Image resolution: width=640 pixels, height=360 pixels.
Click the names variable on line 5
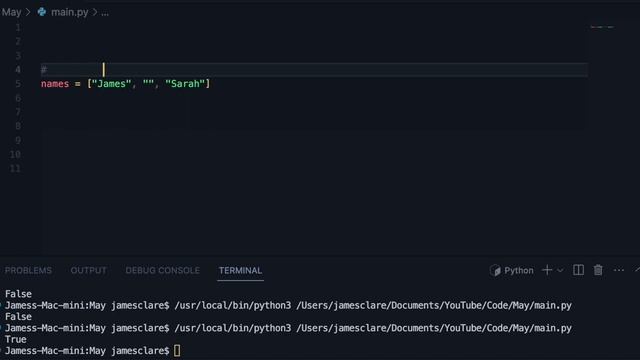click(55, 84)
